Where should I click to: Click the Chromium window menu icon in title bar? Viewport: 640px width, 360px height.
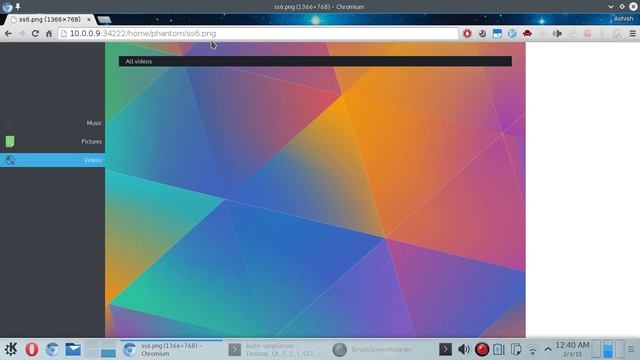click(7, 7)
